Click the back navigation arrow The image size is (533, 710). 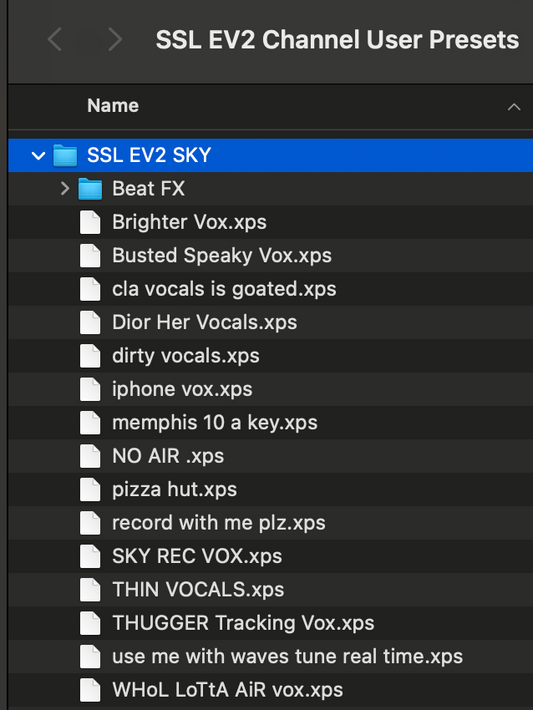pos(54,39)
